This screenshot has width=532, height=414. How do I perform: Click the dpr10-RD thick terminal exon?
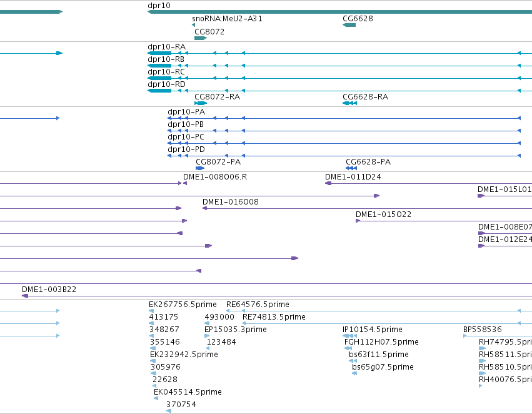click(x=159, y=91)
